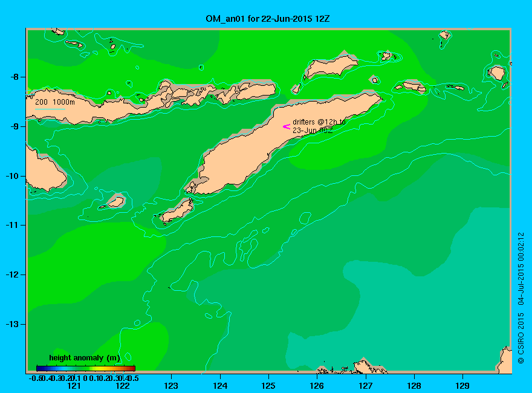
Task: Click the '04-Jul-2015 00:02:12' timestamp
Action: point(521,269)
